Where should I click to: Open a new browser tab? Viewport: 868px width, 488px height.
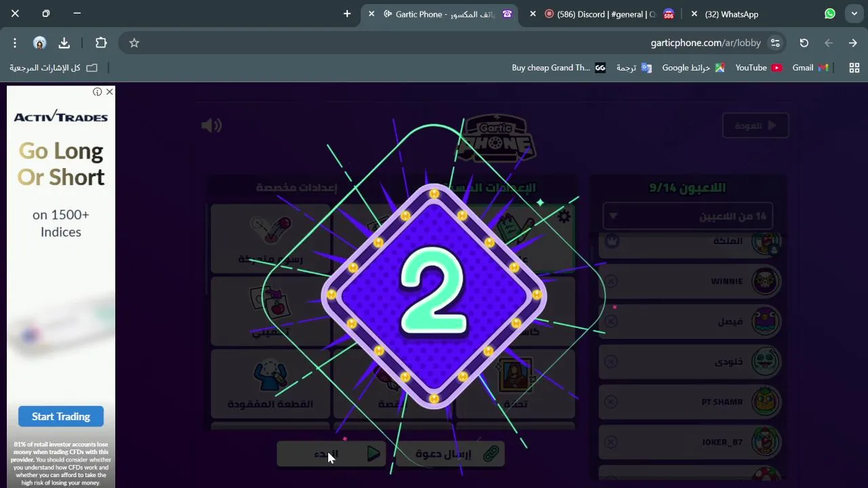coord(347,14)
